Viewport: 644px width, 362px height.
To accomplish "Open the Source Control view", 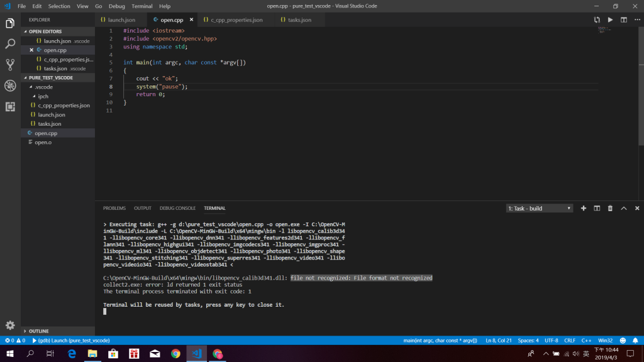I will pyautogui.click(x=10, y=65).
